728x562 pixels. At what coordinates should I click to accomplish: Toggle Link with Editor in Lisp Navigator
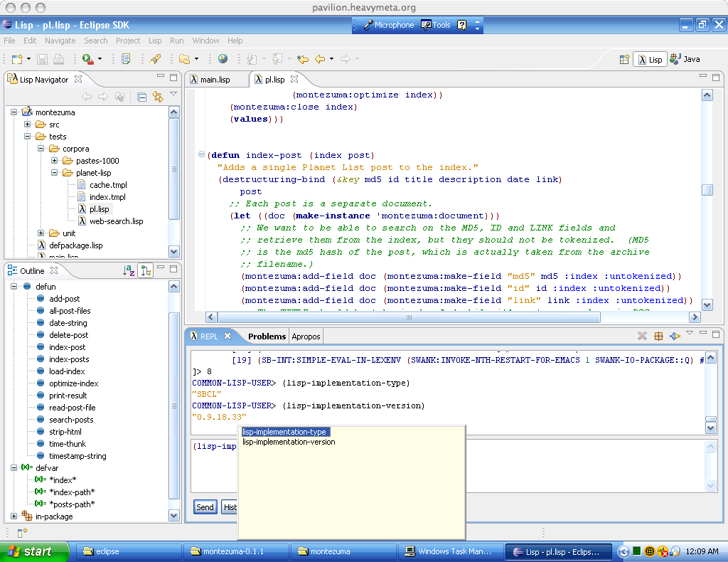[x=158, y=97]
